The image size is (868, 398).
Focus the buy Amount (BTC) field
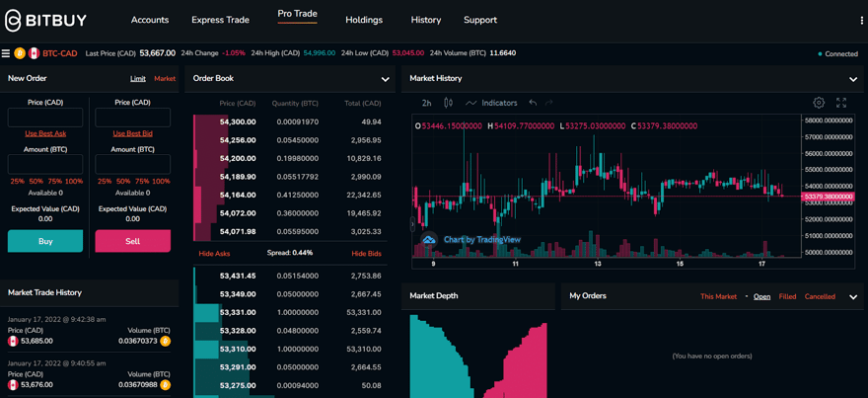(45, 164)
